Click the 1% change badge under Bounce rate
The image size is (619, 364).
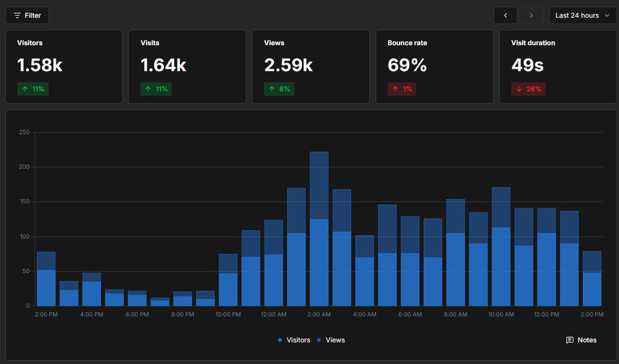click(402, 89)
